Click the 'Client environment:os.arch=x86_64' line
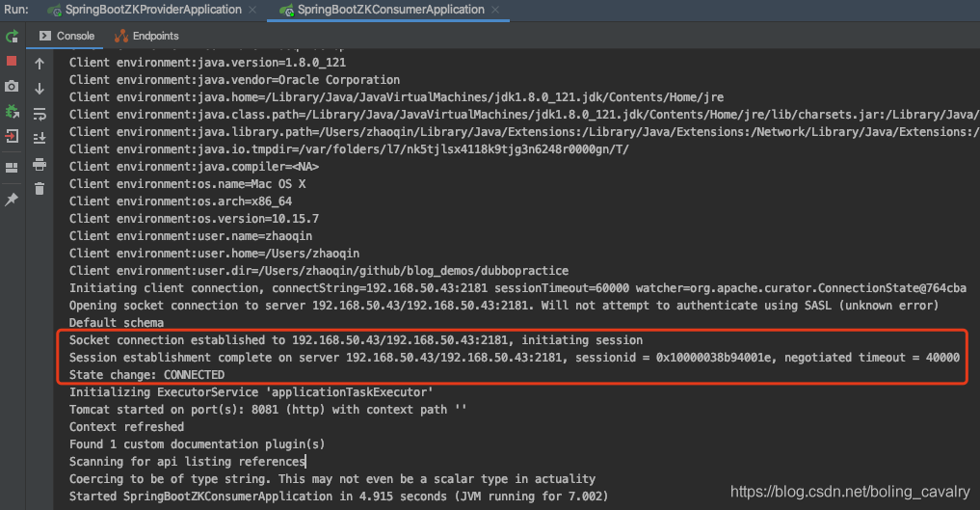 [180, 201]
